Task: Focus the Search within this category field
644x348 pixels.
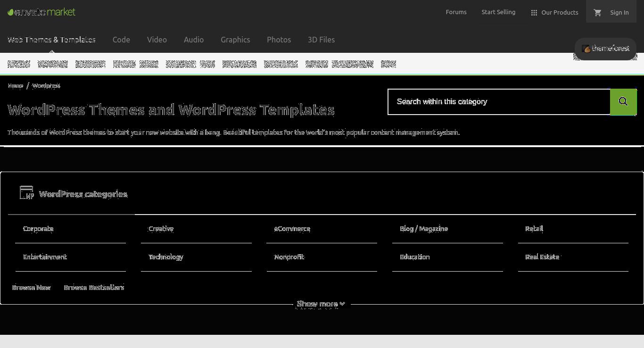Action: pyautogui.click(x=499, y=102)
